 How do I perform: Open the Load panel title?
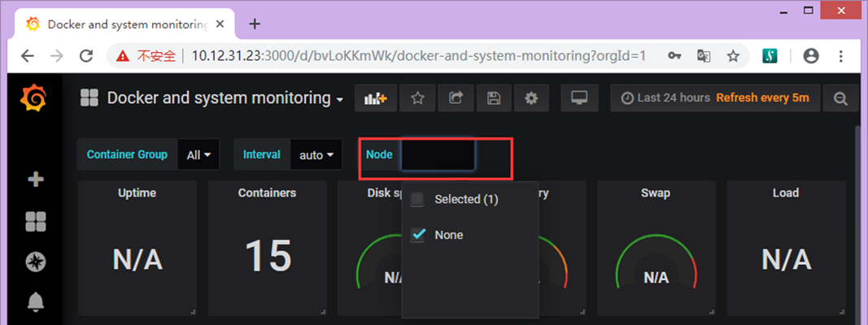[786, 193]
